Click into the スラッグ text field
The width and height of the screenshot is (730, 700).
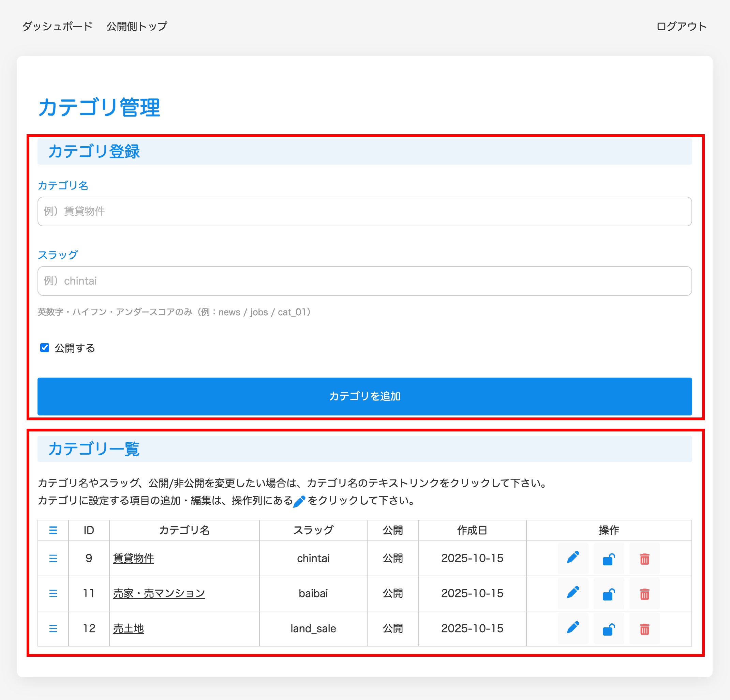coord(364,281)
